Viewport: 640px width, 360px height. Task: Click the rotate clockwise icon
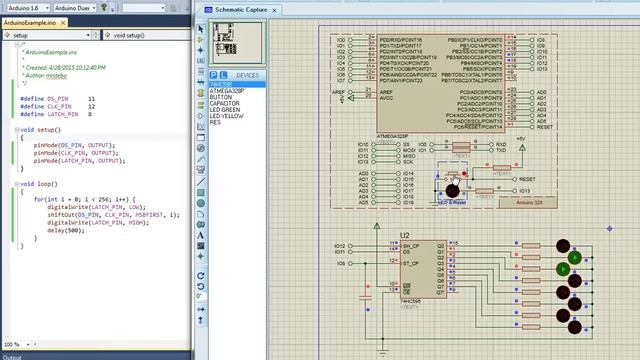tap(200, 276)
